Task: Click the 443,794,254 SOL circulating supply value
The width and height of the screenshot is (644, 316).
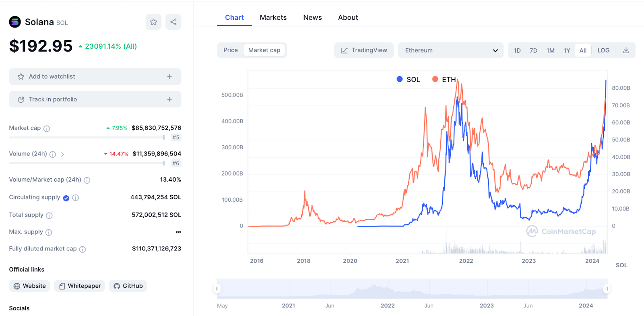Action: 156,197
